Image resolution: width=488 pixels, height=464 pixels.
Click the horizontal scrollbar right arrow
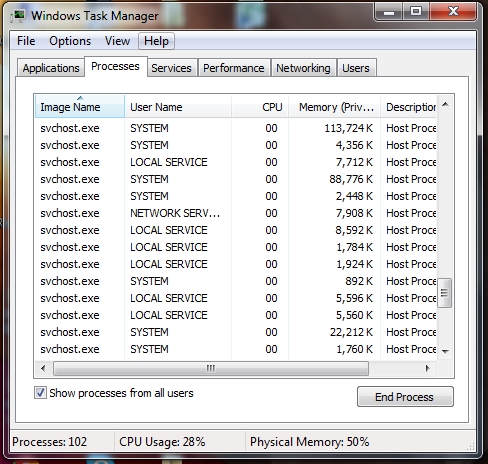pyautogui.click(x=428, y=368)
